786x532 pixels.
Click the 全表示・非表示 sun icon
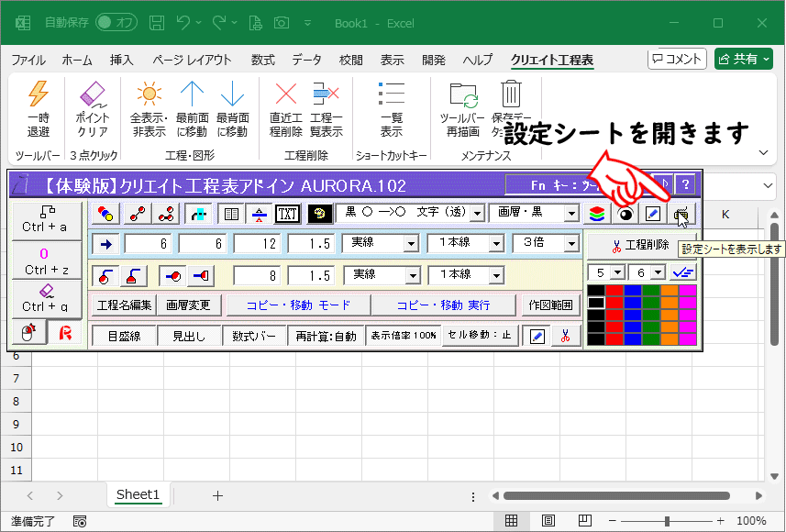[149, 94]
